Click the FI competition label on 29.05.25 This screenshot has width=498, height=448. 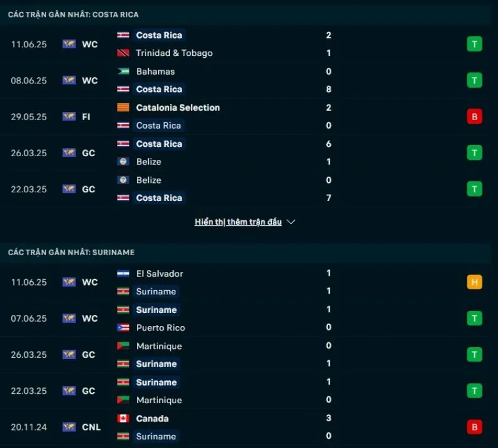click(86, 116)
